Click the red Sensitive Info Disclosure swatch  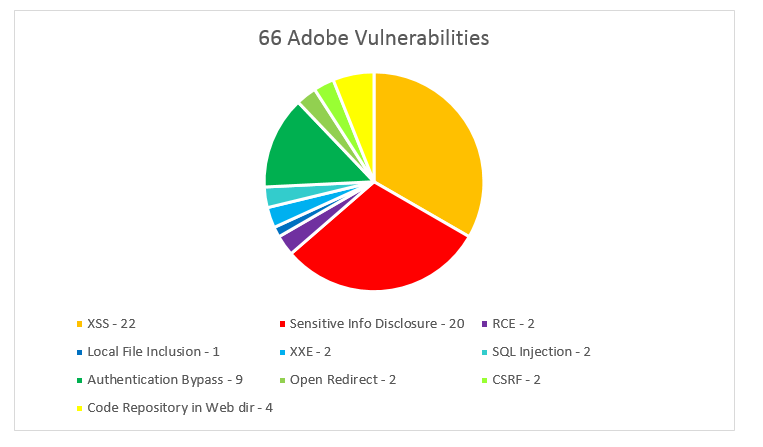[x=282, y=324]
